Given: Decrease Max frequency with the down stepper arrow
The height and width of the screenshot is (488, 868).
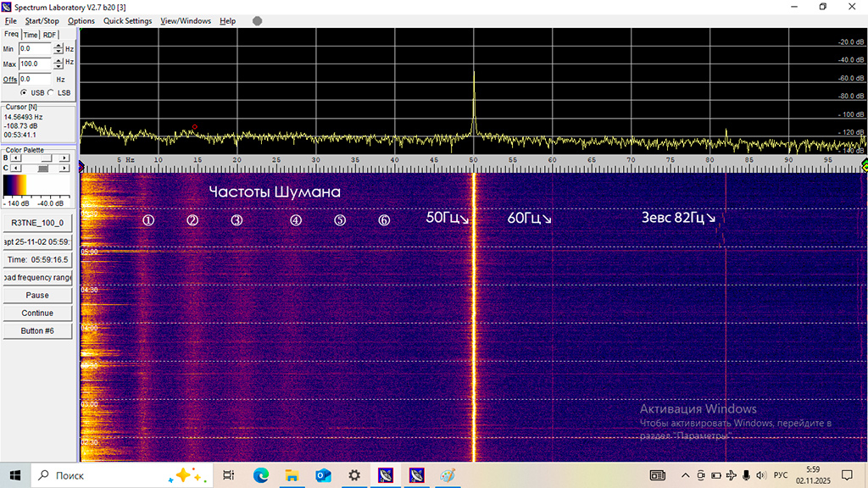Looking at the screenshot, I should click(58, 67).
